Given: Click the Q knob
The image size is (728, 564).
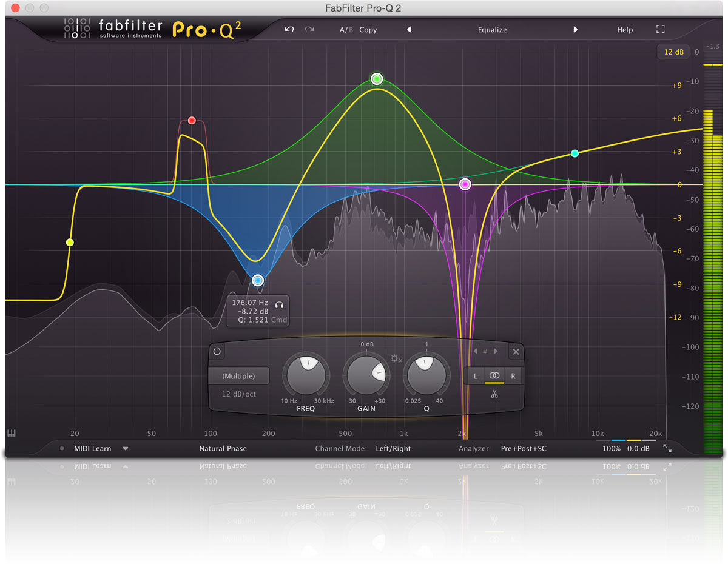Looking at the screenshot, I should [x=426, y=375].
